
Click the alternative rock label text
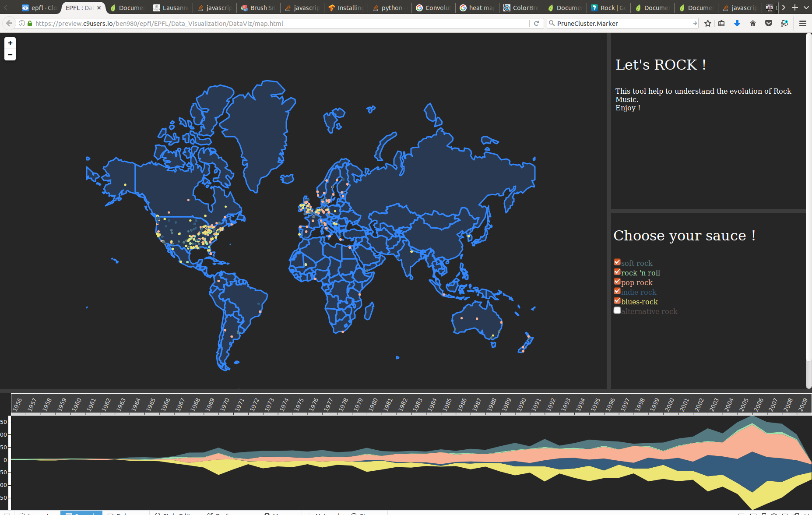tap(649, 311)
